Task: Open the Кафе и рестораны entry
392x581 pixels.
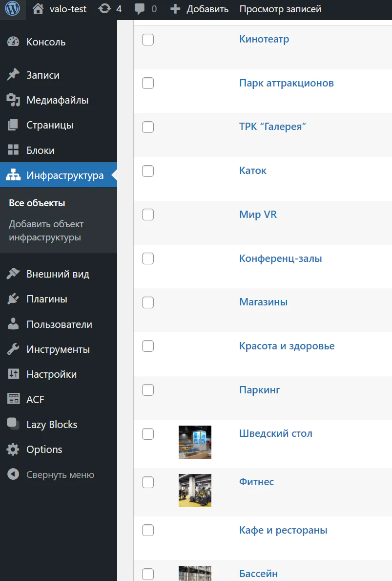Action: coord(283,530)
